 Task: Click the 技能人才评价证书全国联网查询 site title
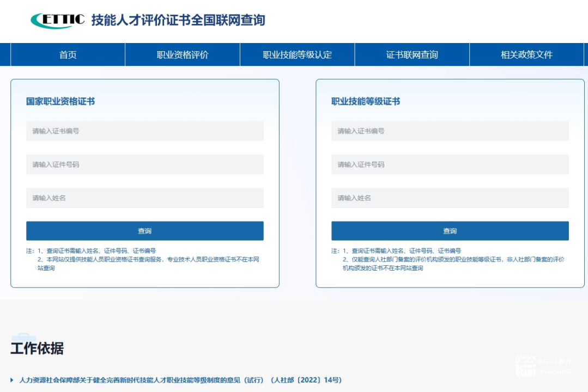point(178,21)
